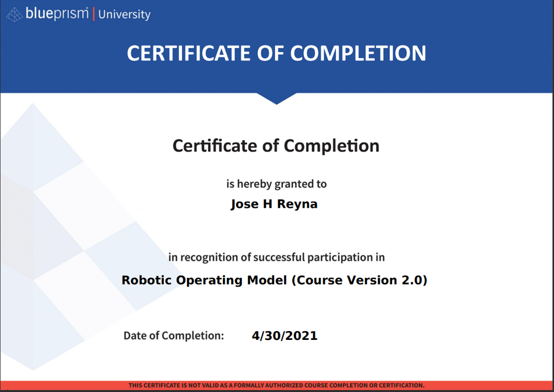This screenshot has width=554, height=392.
Task: Click the 'blueprism' brand name text
Action: pos(57,14)
